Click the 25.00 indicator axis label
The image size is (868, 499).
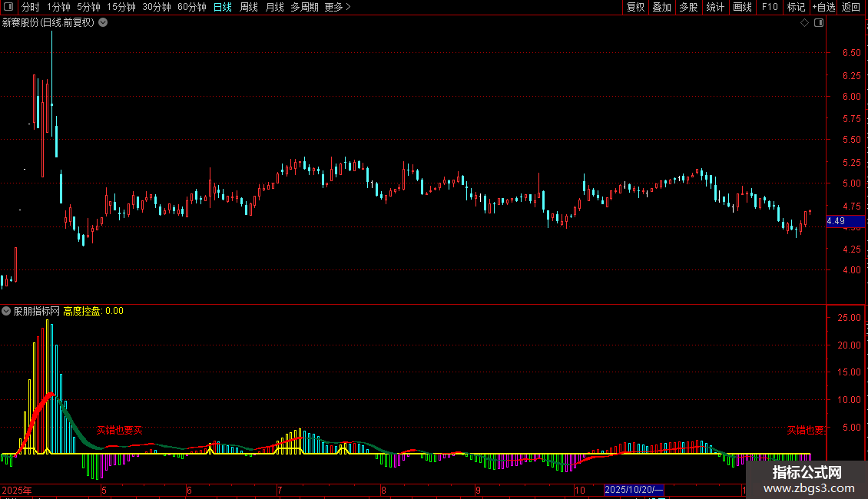coord(849,318)
